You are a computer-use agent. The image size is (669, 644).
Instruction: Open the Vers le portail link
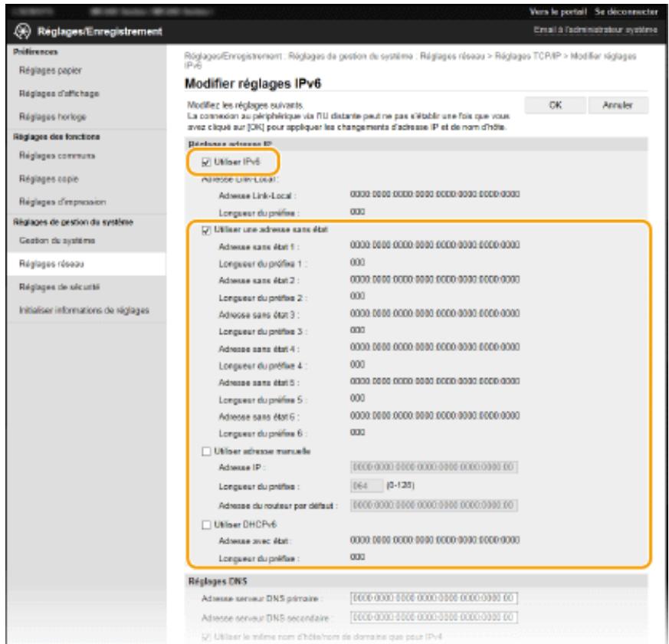pyautogui.click(x=558, y=12)
